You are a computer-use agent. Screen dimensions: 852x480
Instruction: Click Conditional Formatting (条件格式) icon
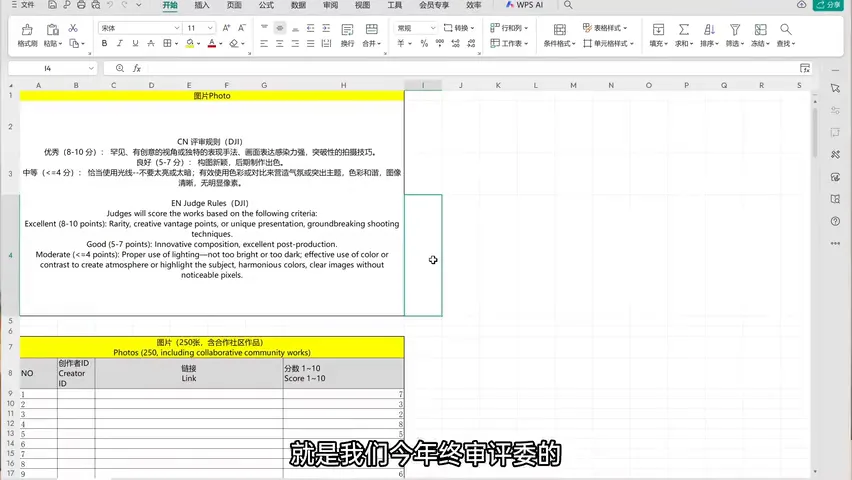pos(560,29)
